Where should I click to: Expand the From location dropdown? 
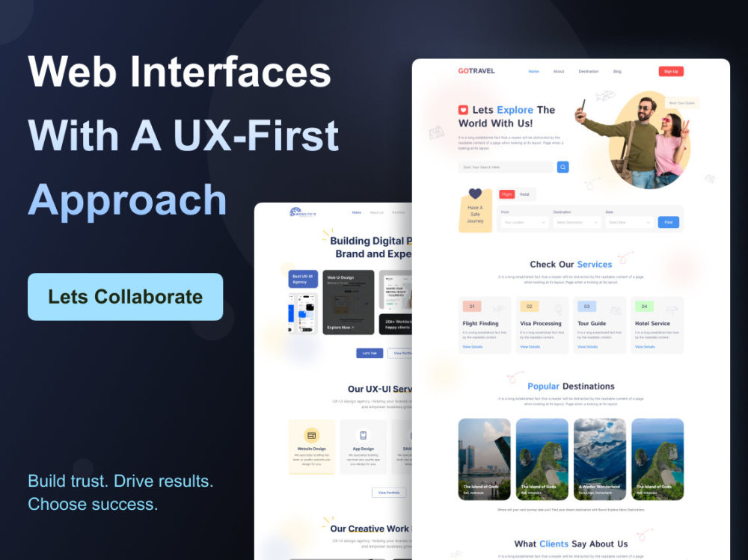click(x=524, y=222)
